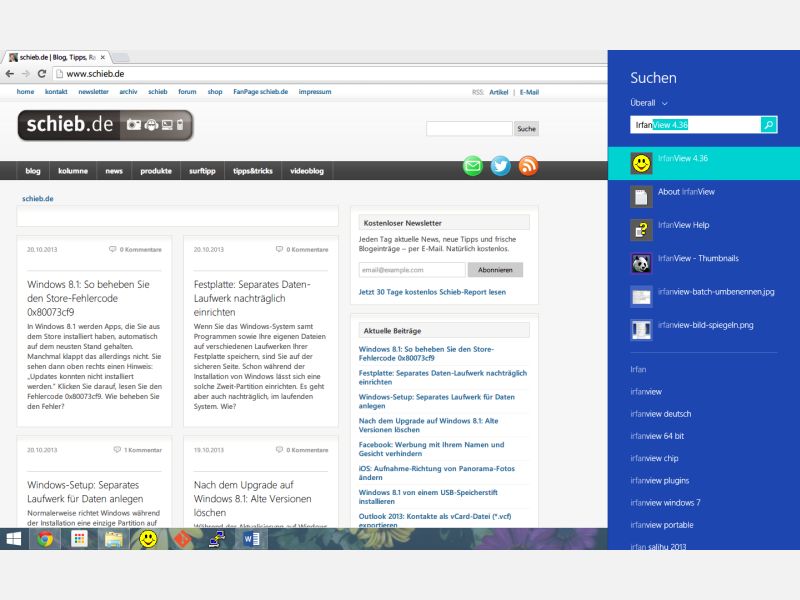Open the new tab button in browser
This screenshot has width=800, height=600.
120,57
